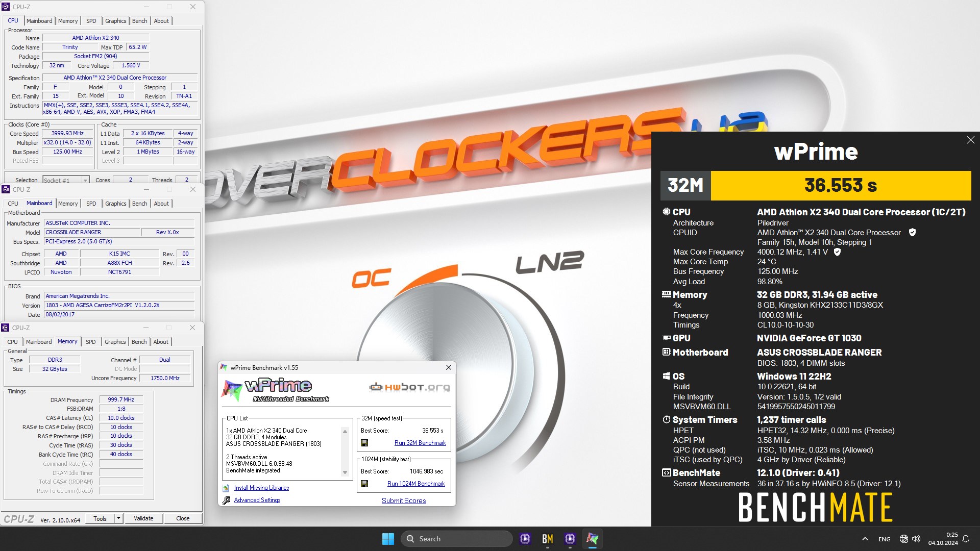Click the BenchMate version section icon

[x=666, y=473]
